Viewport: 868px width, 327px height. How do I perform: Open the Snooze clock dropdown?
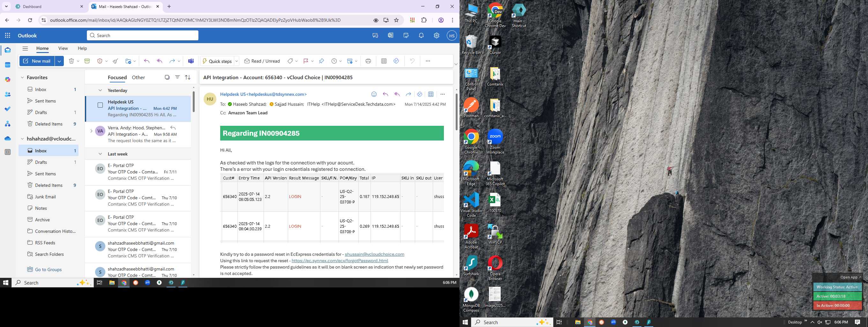pos(340,61)
